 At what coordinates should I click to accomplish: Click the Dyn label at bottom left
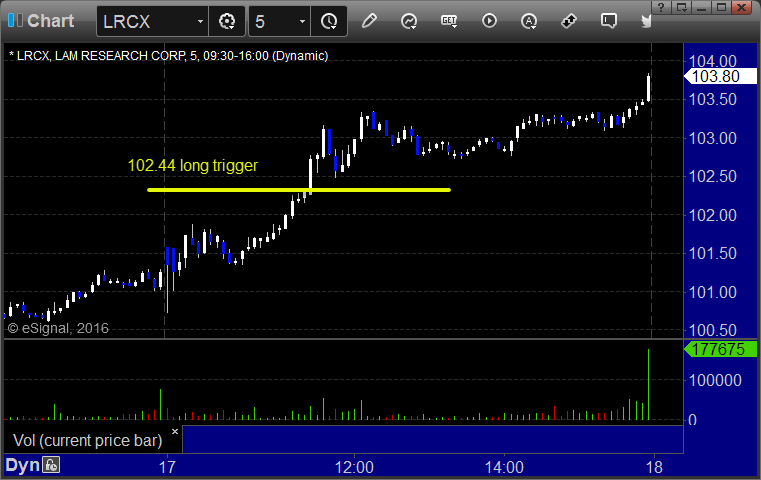22,465
